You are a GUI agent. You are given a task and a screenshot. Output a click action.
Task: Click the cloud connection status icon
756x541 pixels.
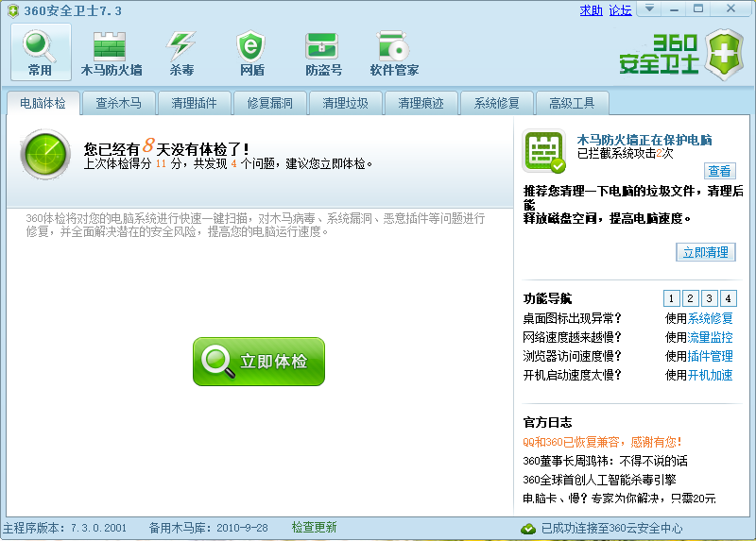pos(528,529)
